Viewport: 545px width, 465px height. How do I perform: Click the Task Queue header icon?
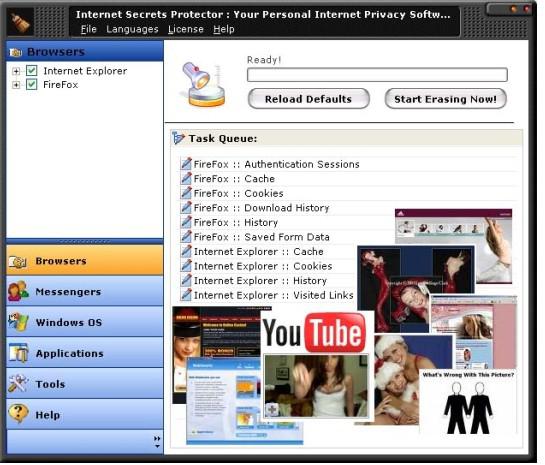(178, 138)
